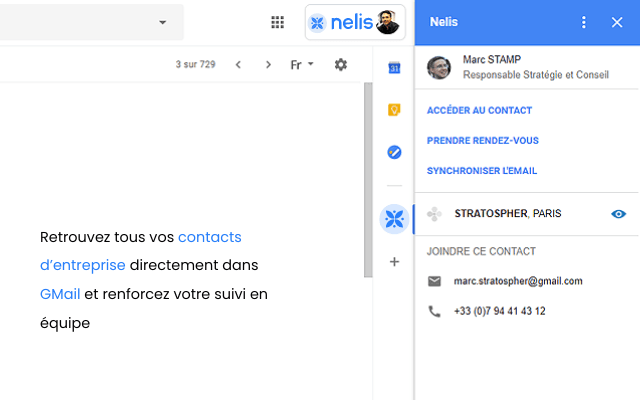Click the email body scrollbar
The height and width of the screenshot is (400, 640).
coord(368,180)
